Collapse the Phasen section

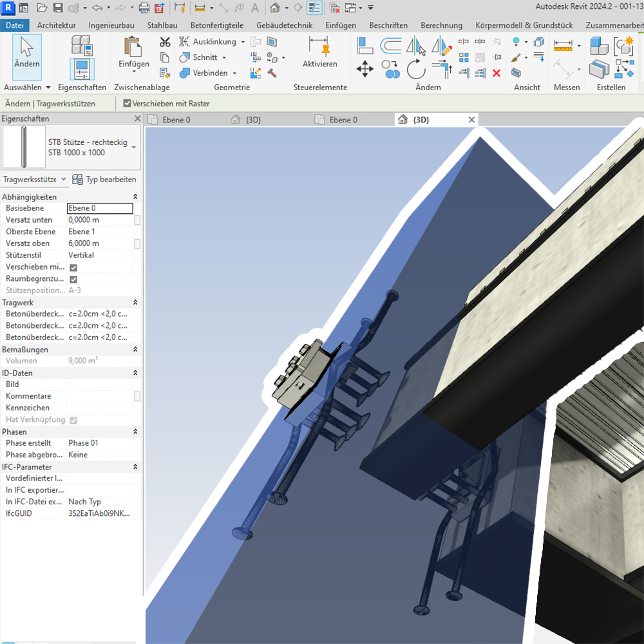coord(135,431)
